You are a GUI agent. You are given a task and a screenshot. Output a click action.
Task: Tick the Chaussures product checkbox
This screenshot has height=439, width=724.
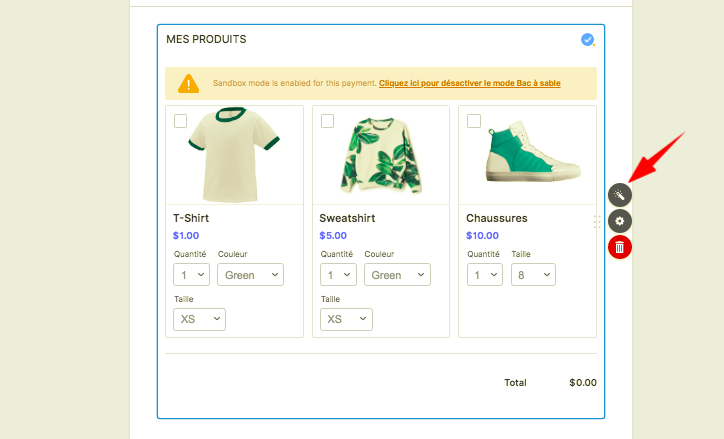474,121
